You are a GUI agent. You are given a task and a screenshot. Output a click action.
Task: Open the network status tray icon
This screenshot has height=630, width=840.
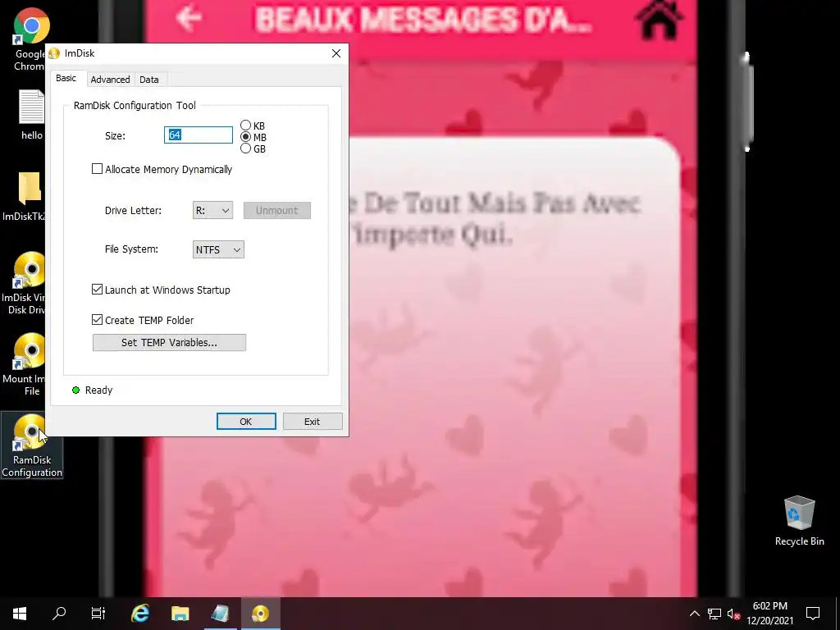[x=714, y=614]
